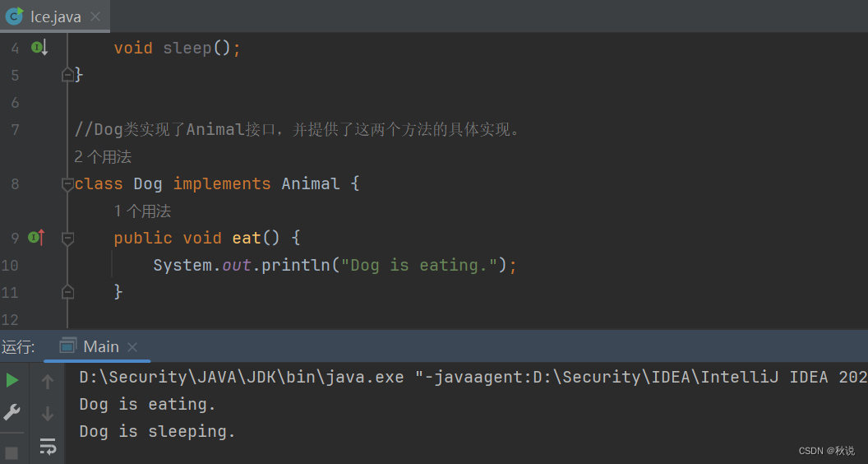Collapse the eat() method fold at line 9
The height and width of the screenshot is (464, 868).
tap(67, 239)
